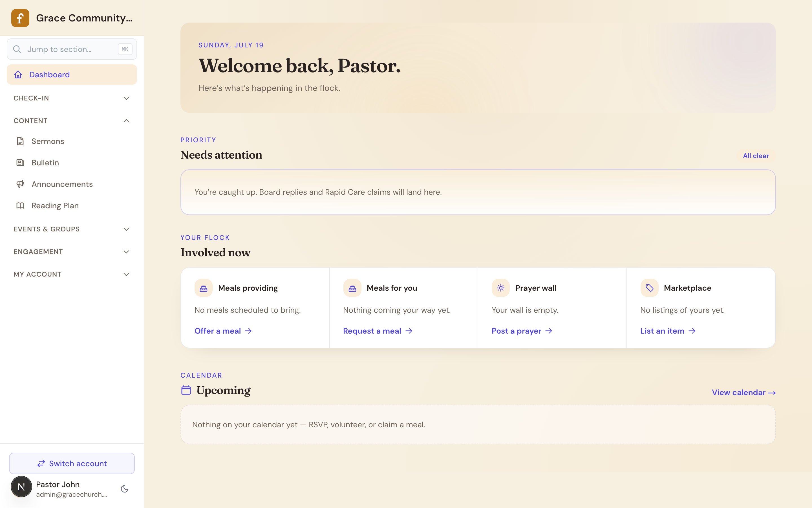This screenshot has height=508, width=812.
Task: Open Announcements in the sidebar
Action: (x=72, y=184)
